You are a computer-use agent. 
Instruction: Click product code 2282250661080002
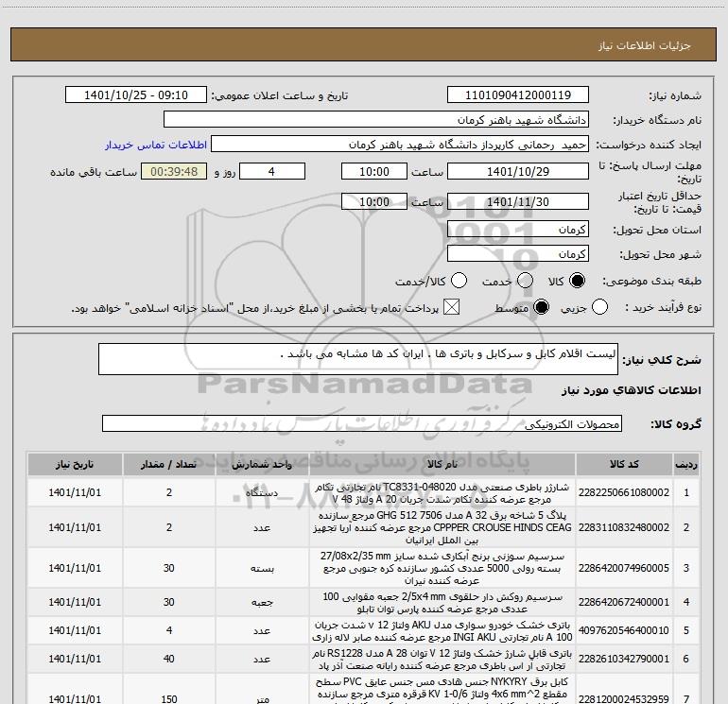click(x=624, y=492)
